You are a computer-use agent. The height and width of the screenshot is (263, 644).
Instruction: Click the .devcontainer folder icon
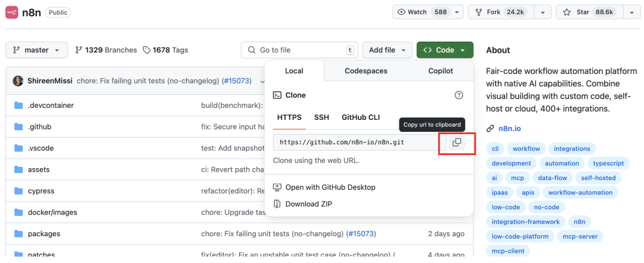tap(18, 106)
